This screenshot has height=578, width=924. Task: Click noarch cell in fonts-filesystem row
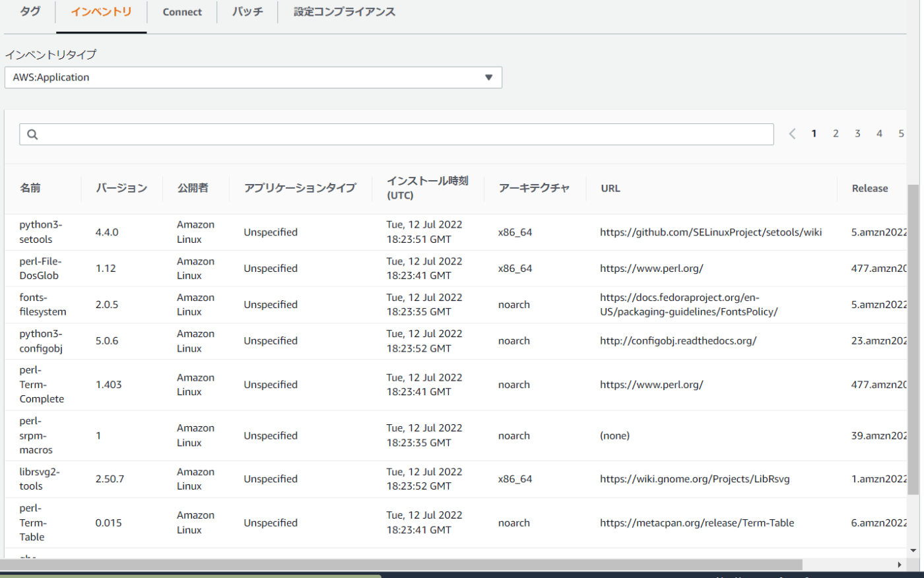[x=514, y=305]
